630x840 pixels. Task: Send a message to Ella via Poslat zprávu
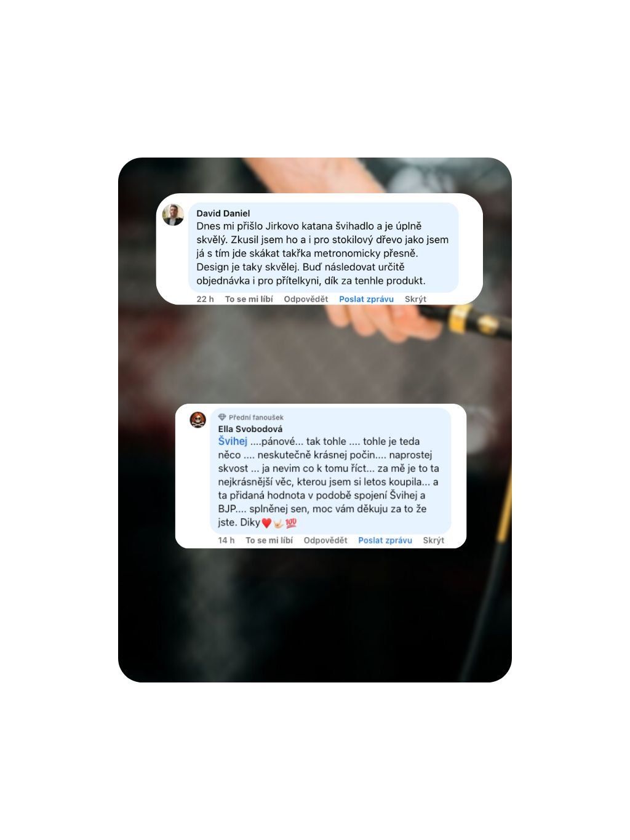pos(385,540)
